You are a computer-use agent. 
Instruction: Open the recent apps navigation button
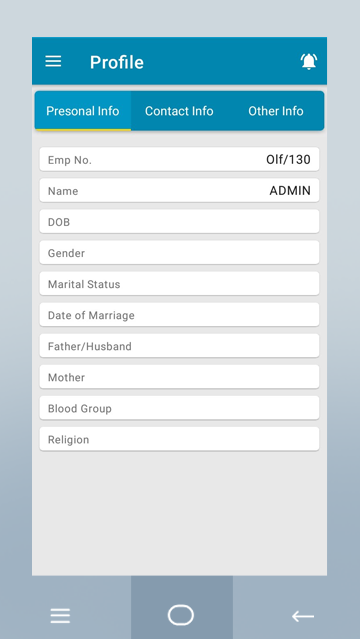point(60,616)
